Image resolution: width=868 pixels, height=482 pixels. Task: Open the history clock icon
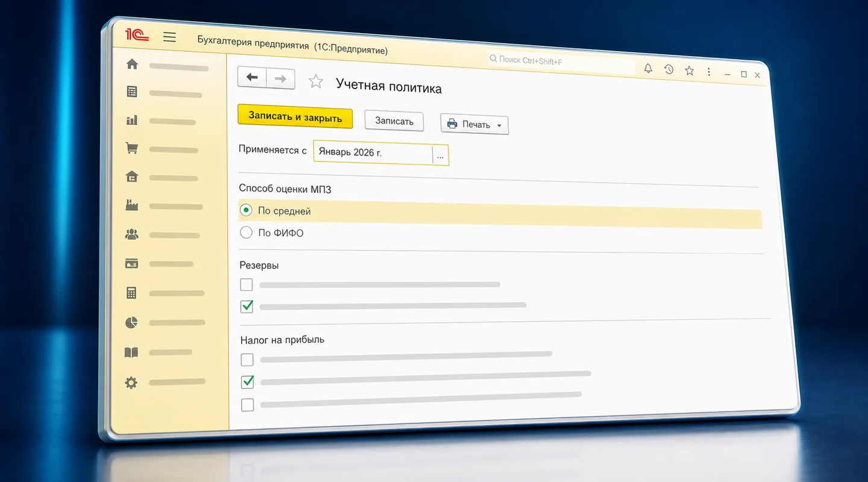pyautogui.click(x=669, y=69)
